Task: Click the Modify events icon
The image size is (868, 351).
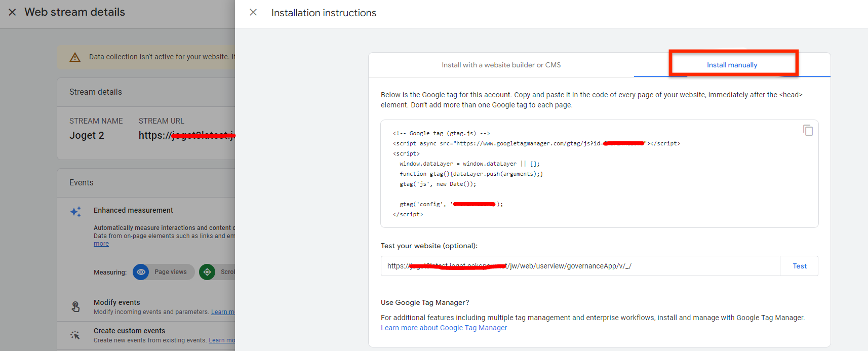Action: pyautogui.click(x=75, y=306)
